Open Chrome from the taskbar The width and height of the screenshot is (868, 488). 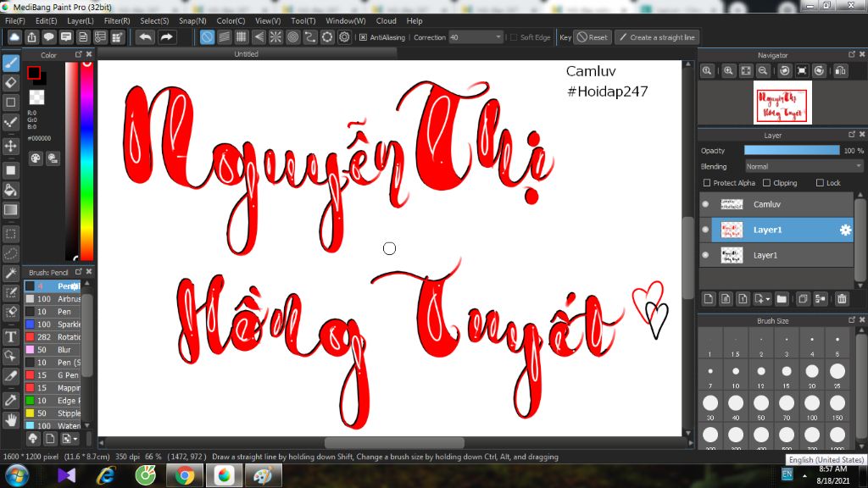coord(185,475)
